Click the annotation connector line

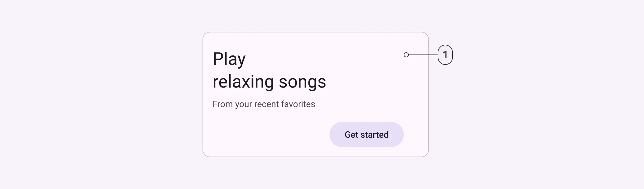(423, 55)
